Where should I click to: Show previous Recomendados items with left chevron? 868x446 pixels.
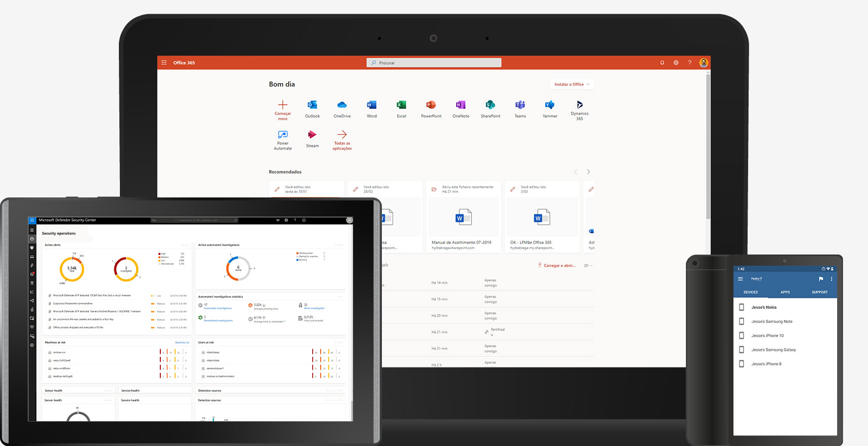point(575,172)
